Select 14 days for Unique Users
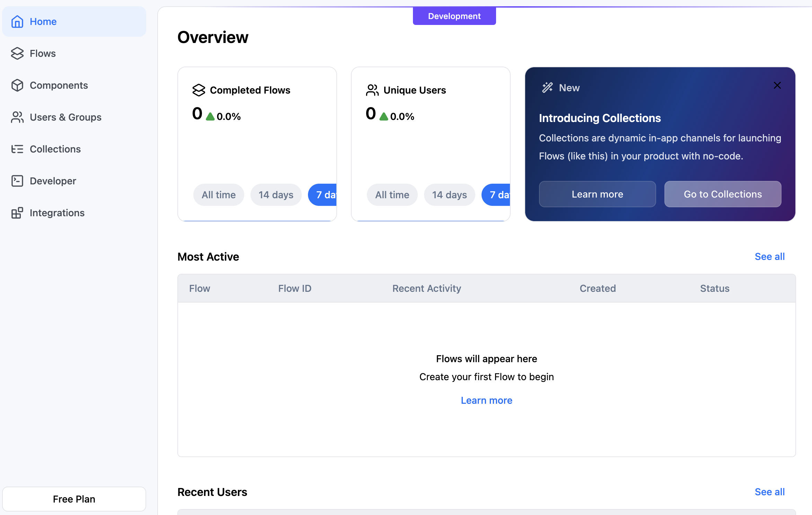This screenshot has width=812, height=515. point(449,195)
